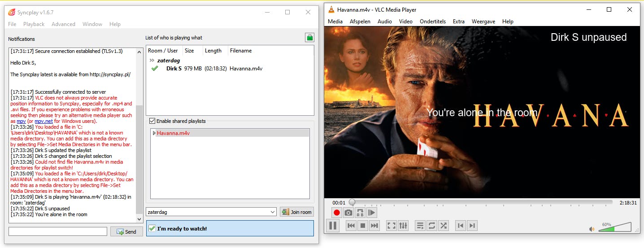The height and width of the screenshot is (248, 644).
Task: Select Havanna.m4v in shared playlist
Action: [230, 133]
